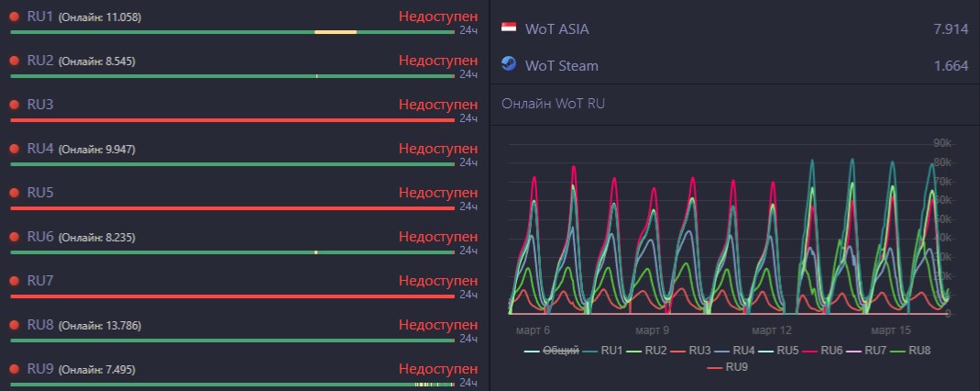This screenshot has height=391, width=980.
Task: Click the март 12 axis label
Action: [771, 330]
